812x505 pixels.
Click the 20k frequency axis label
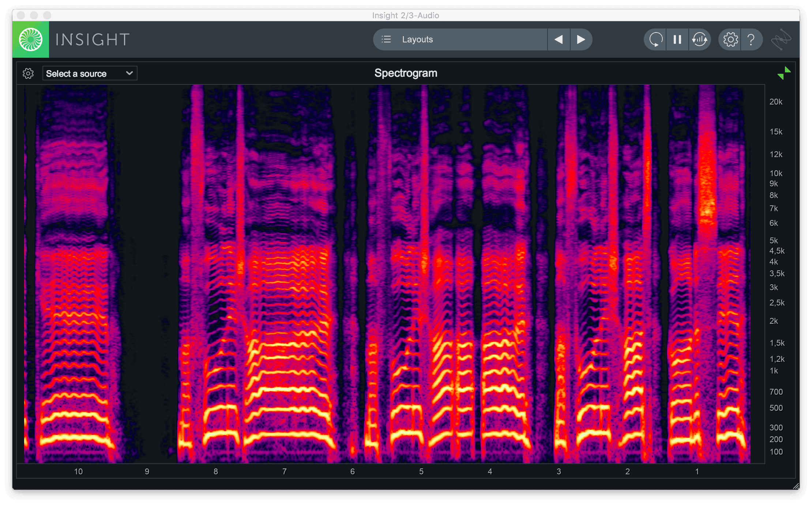776,102
